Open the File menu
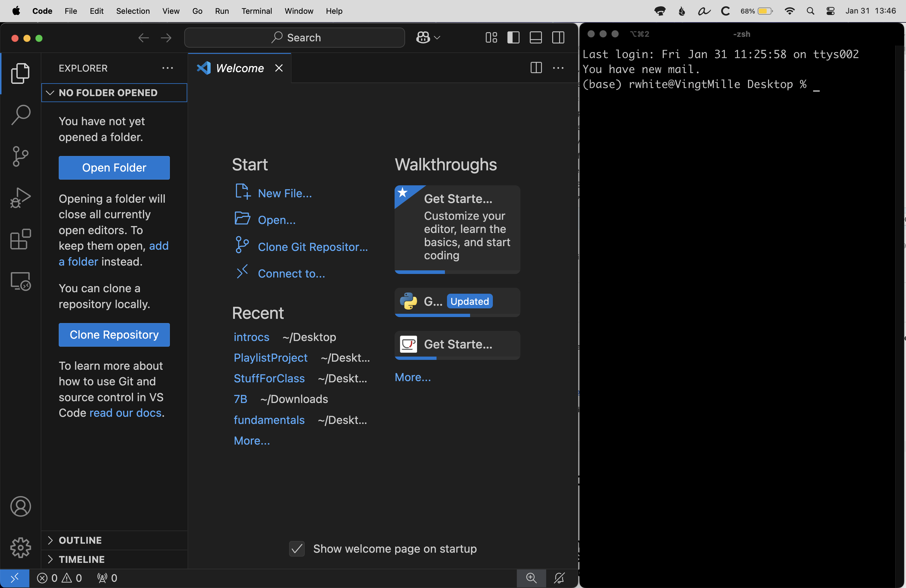 [71, 11]
